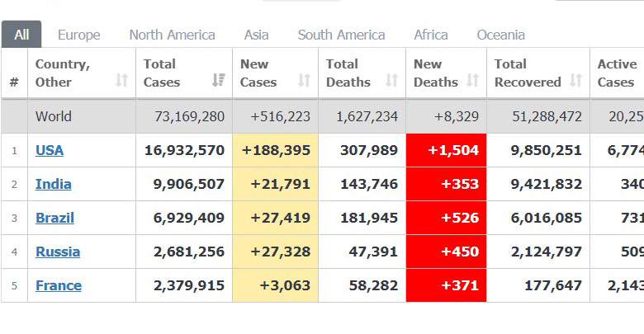Open France statistics link
The height and width of the screenshot is (334, 644).
point(59,285)
